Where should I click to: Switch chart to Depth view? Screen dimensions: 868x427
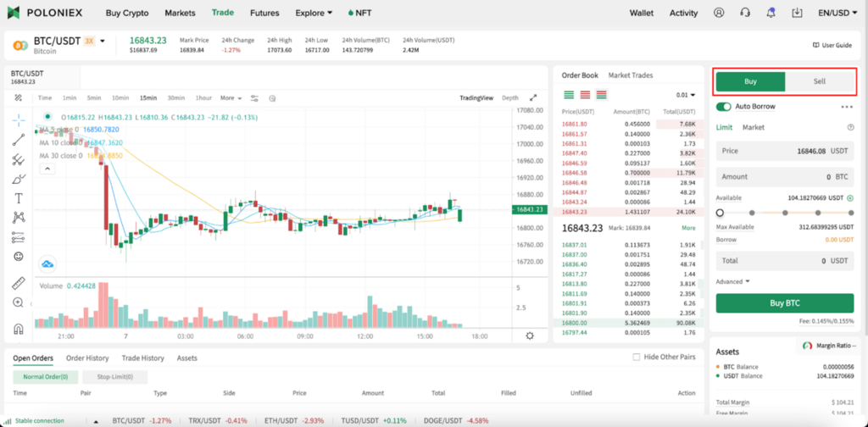pos(509,98)
